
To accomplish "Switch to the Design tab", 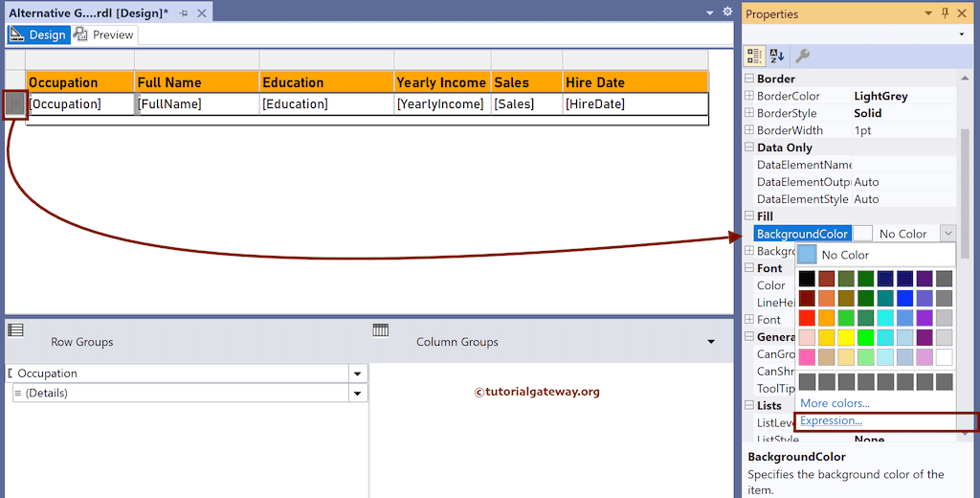I will (38, 34).
